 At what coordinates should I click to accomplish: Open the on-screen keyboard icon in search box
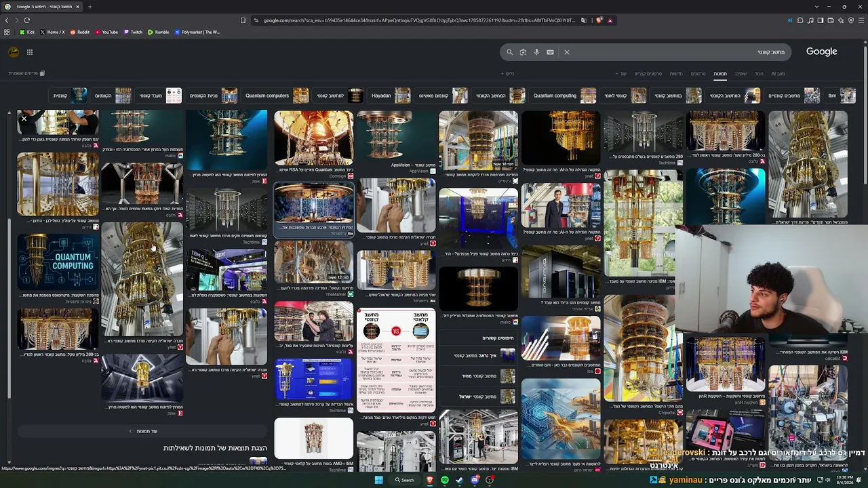click(x=550, y=52)
